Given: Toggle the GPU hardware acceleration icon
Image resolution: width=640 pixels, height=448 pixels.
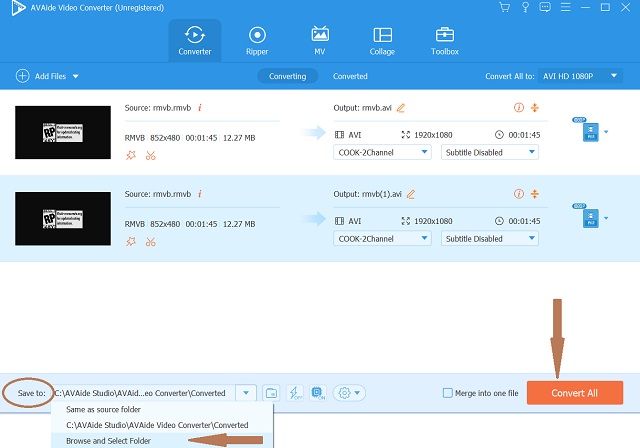Looking at the screenshot, I should point(318,393).
